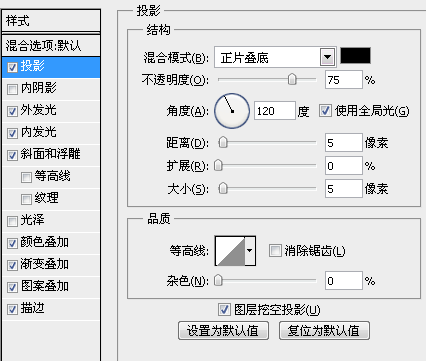Viewport: 426px width, 361px height.
Task: Toggle the 描边 checkbox
Action: (12, 309)
